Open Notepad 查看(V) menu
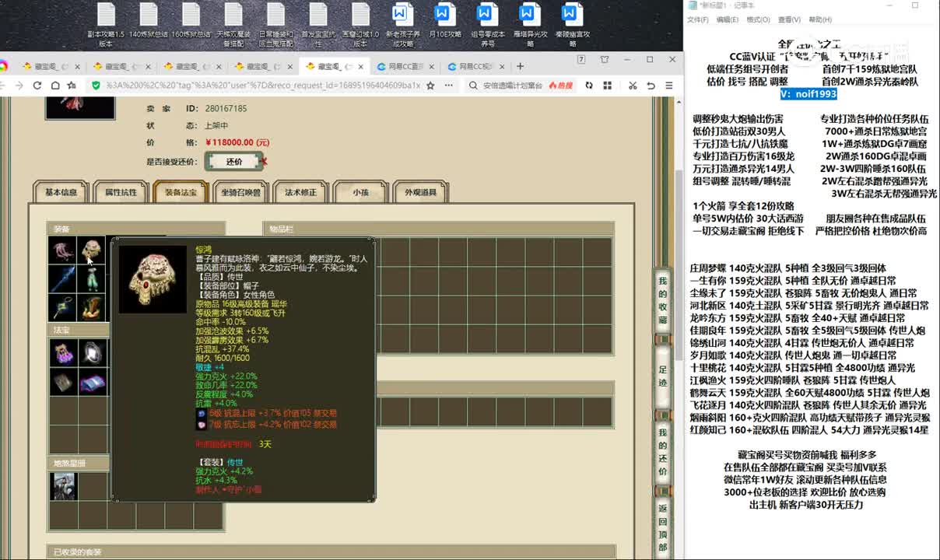This screenshot has width=940, height=560. pyautogui.click(x=789, y=19)
